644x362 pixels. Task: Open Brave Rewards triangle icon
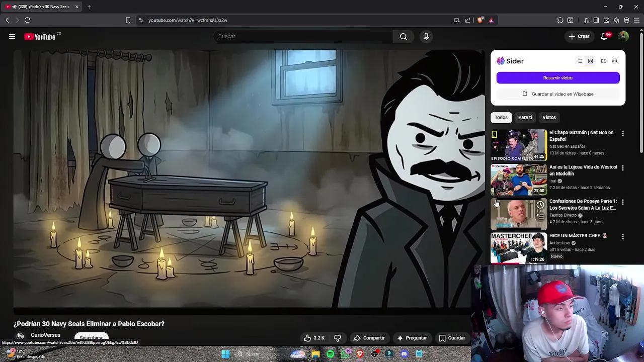(491, 20)
